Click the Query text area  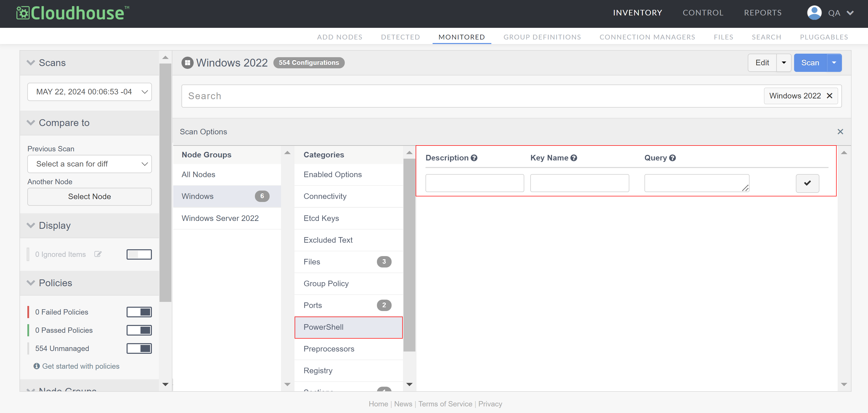pos(697,183)
